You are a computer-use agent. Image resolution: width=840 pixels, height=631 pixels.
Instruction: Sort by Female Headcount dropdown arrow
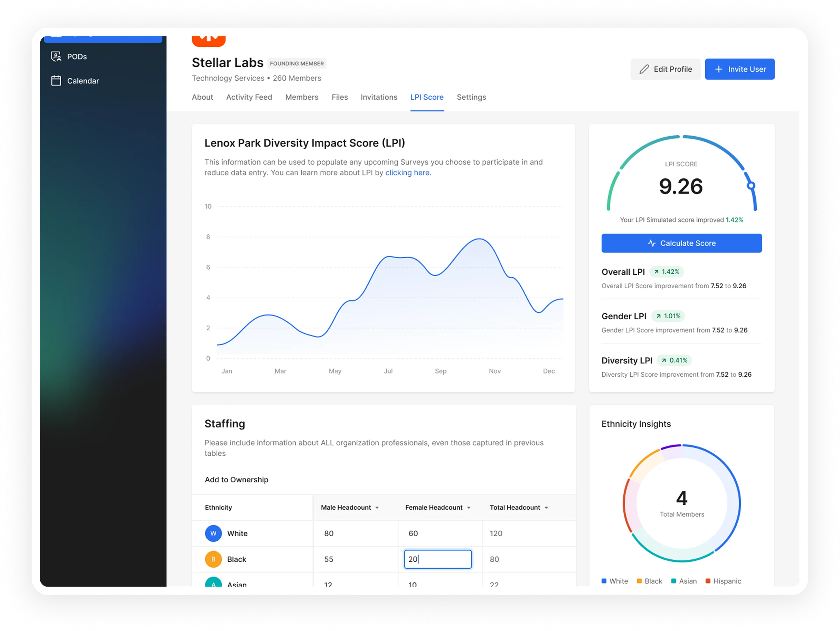pos(469,508)
